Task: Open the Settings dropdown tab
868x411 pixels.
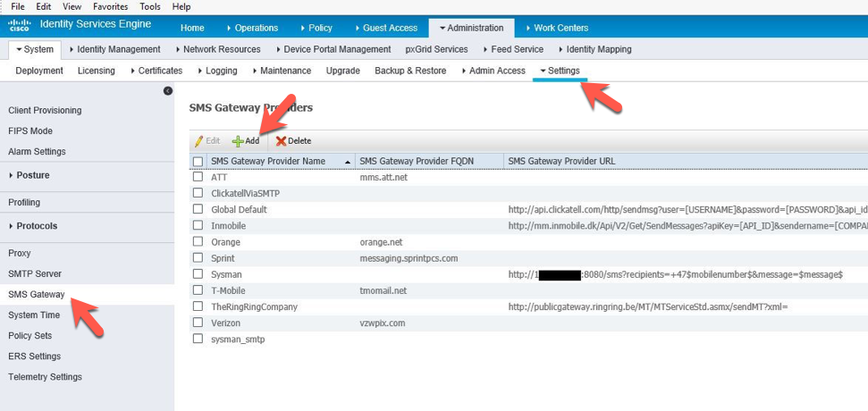Action: [560, 71]
